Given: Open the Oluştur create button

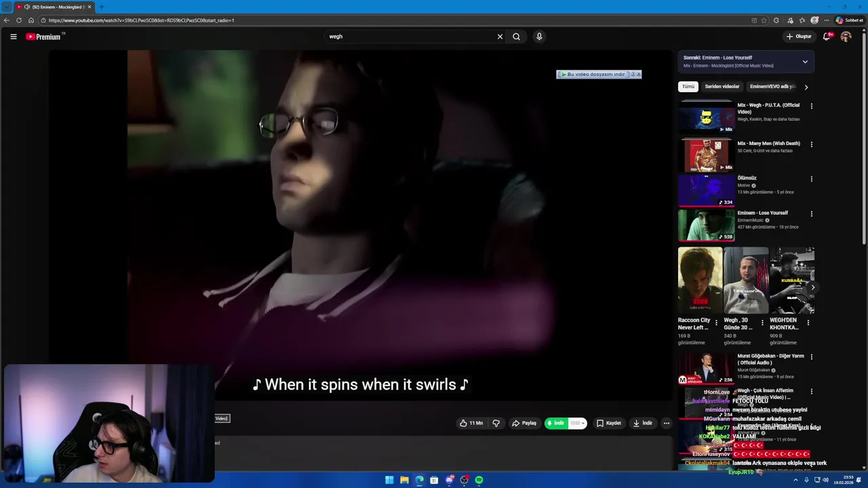Looking at the screenshot, I should [x=799, y=37].
